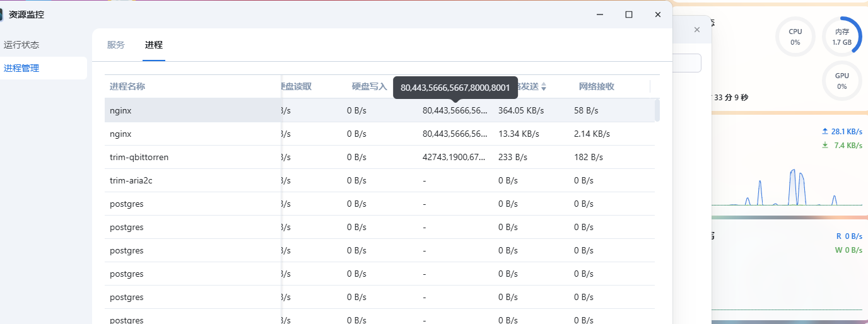
Task: Switch to the 进程 tab
Action: [x=154, y=45]
